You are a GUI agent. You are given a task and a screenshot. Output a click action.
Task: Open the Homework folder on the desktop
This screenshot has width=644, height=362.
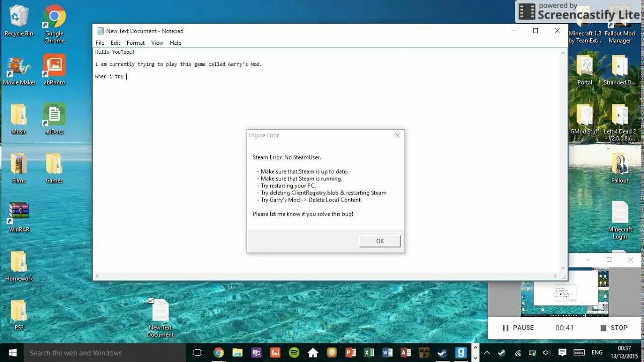click(19, 266)
